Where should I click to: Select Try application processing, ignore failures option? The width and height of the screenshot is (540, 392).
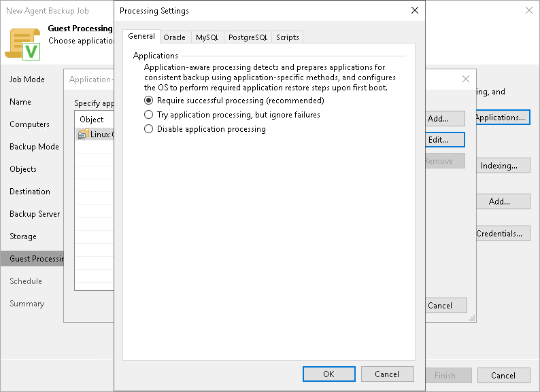click(x=148, y=115)
